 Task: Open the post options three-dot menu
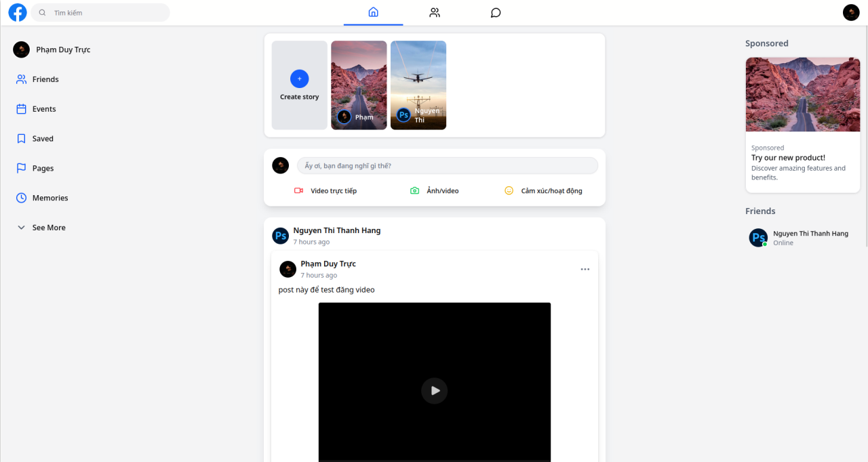point(585,269)
